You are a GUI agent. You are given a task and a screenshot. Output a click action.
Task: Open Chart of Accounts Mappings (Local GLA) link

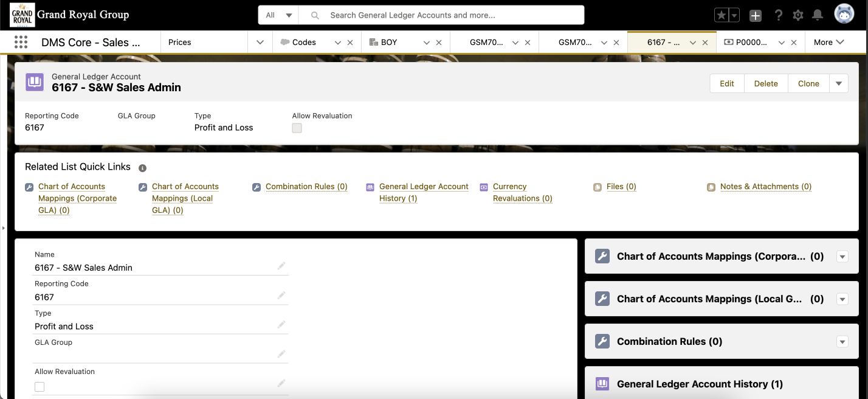(185, 198)
